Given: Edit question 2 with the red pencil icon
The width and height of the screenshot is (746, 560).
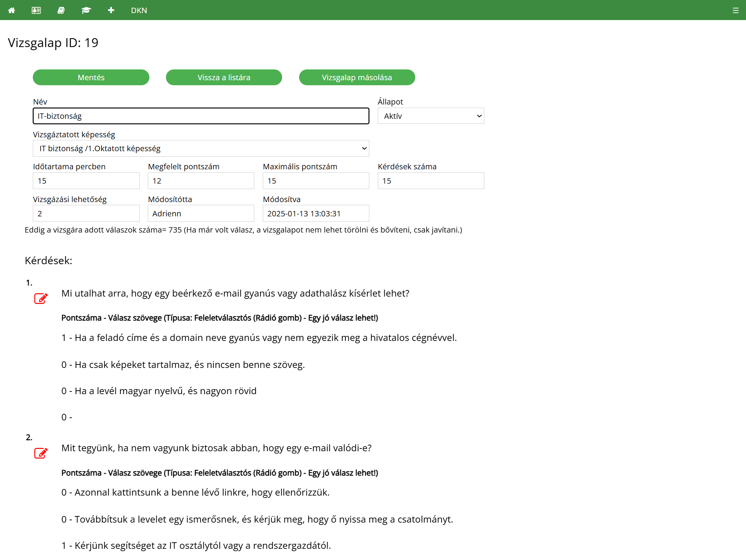Looking at the screenshot, I should coord(41,453).
